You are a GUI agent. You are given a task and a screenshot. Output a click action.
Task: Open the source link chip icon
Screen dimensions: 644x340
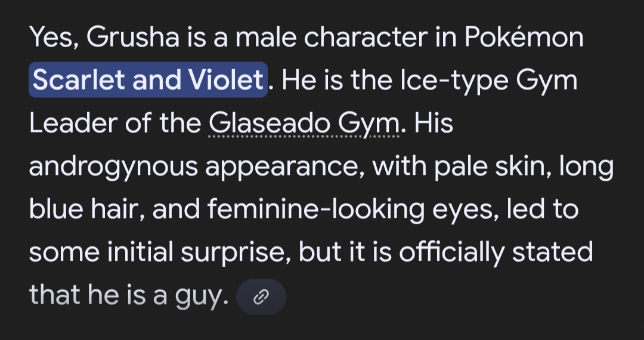point(261,296)
